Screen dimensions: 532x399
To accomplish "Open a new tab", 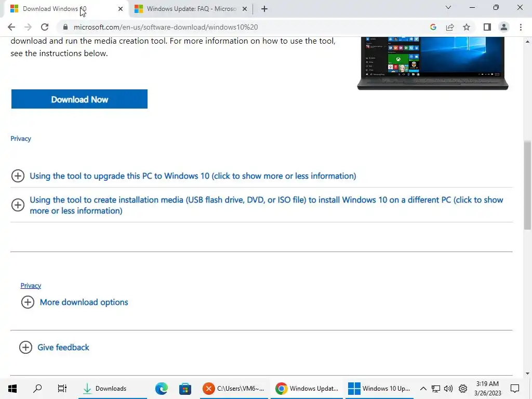I will (x=264, y=9).
